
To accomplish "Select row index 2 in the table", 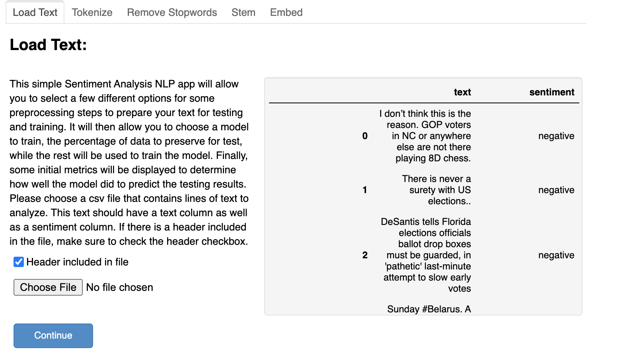I will pos(365,255).
